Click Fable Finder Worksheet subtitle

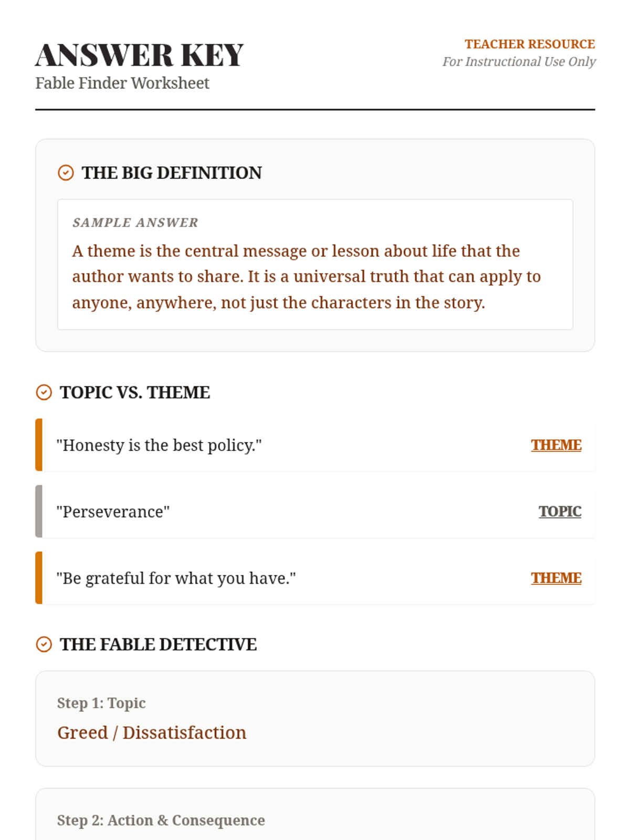coord(122,83)
